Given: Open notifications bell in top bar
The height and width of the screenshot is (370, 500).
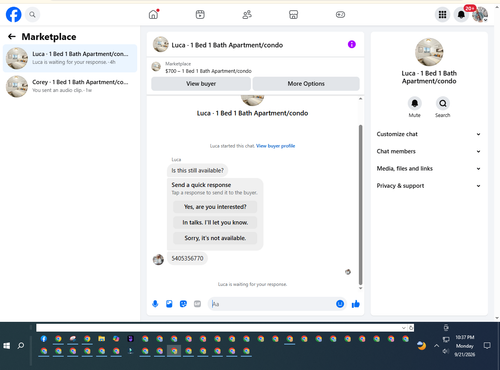Looking at the screenshot, I should coord(461,15).
